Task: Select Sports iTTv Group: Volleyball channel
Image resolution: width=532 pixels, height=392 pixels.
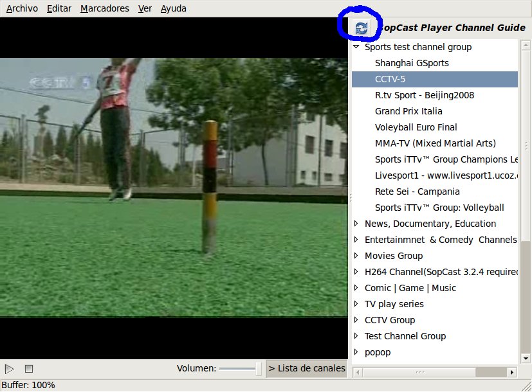Action: click(x=435, y=208)
